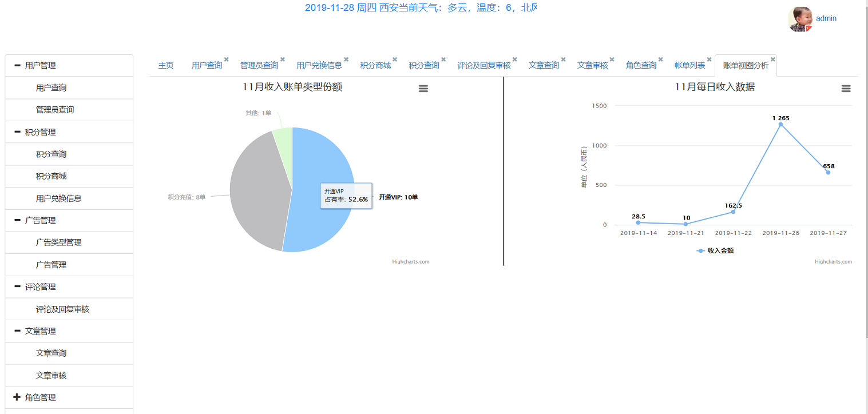Viewport: 868px width, 414px height.
Task: Close the 文章审核 tab
Action: (612, 59)
